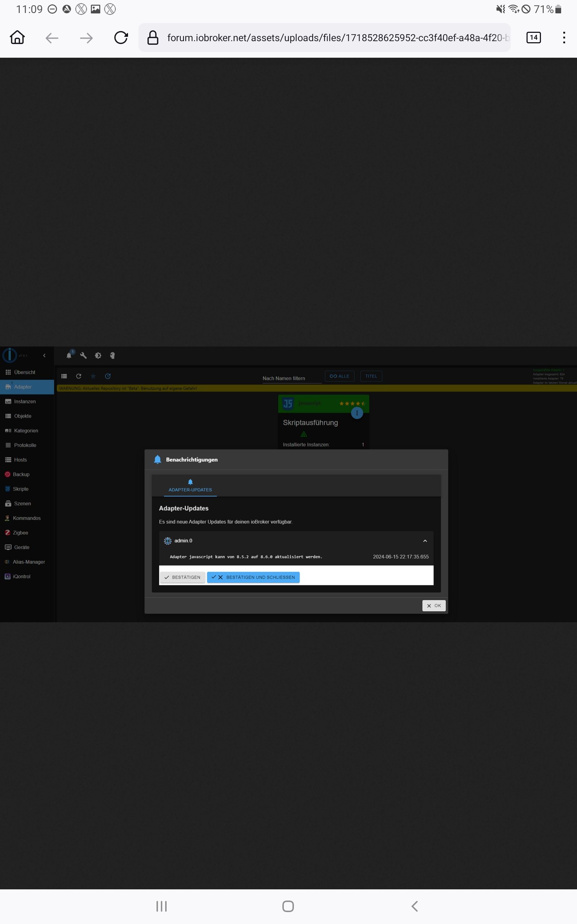Close the dialog with OK button
The width and height of the screenshot is (577, 924).
433,606
